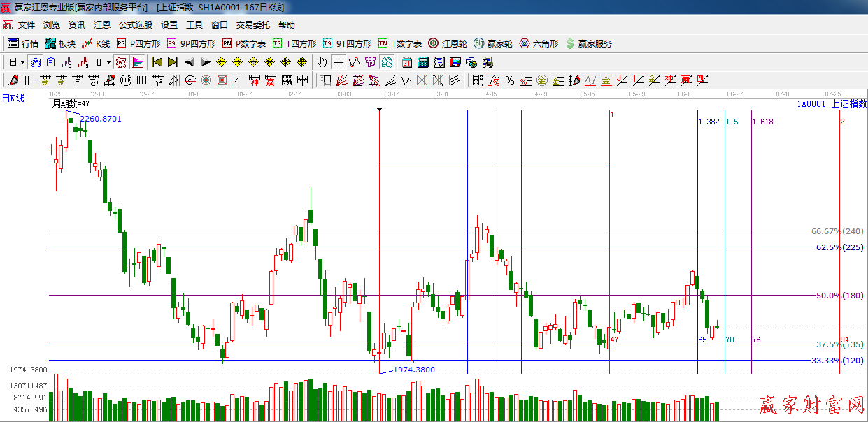Click the yellow diamond left-arrow icon
Screen dimensions: 868x422
[222, 62]
